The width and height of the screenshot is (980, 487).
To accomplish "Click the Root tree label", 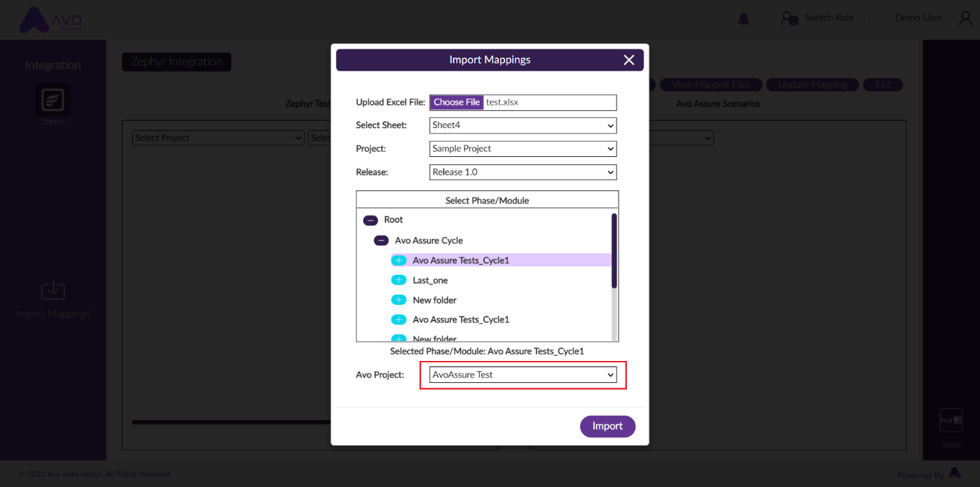I will click(x=394, y=220).
